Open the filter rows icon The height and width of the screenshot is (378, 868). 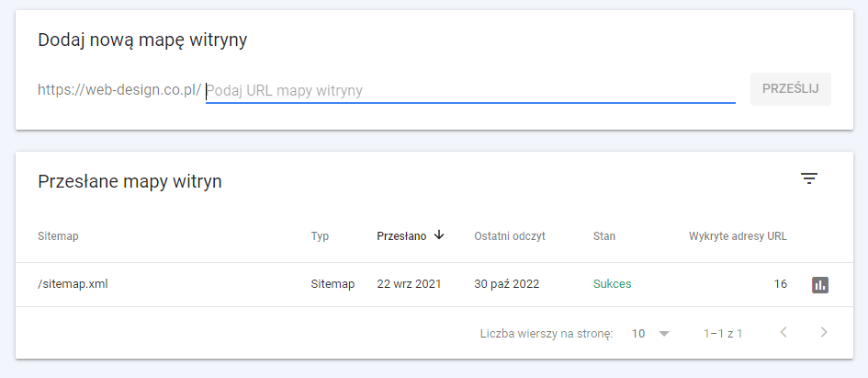(x=809, y=178)
